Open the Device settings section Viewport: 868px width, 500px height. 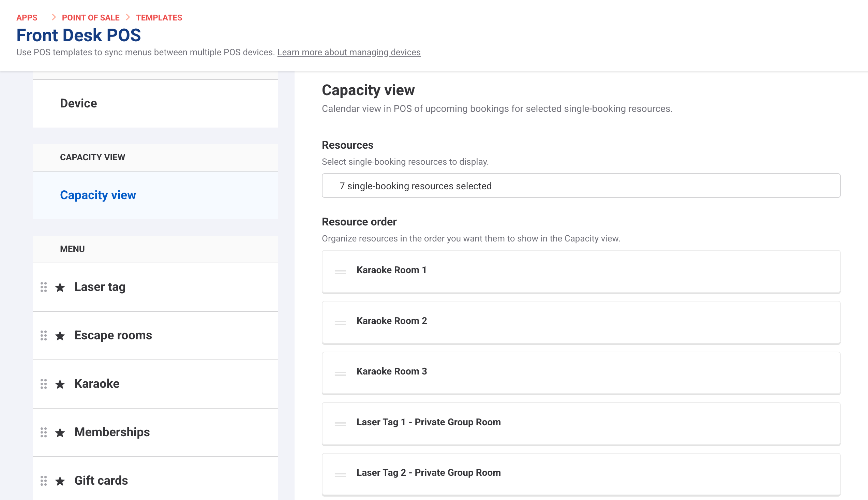(78, 103)
